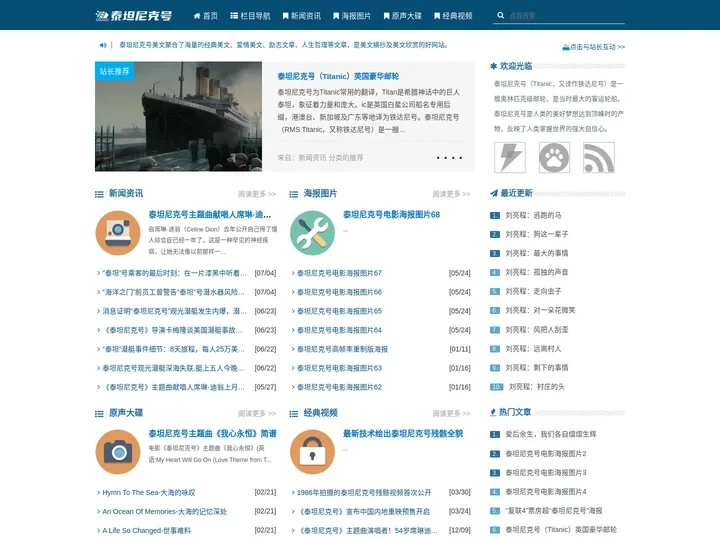Select the first carousel slide dot
The image size is (720, 540).
tap(439, 158)
